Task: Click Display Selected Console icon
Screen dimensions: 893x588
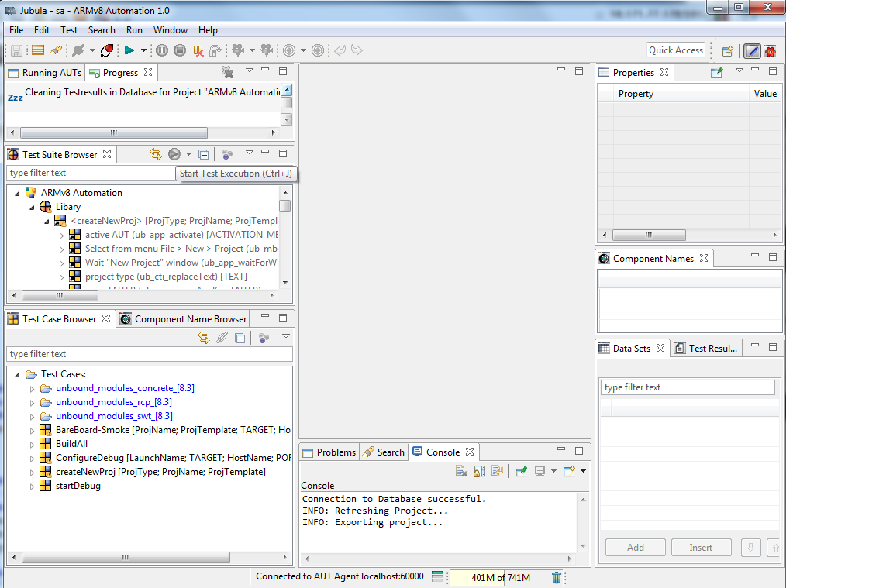Action: (x=540, y=471)
